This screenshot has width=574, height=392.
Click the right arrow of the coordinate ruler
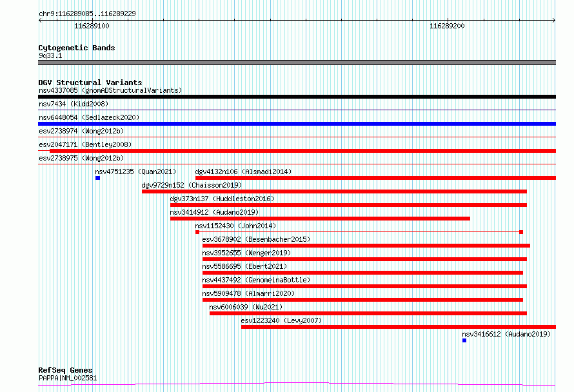point(554,20)
